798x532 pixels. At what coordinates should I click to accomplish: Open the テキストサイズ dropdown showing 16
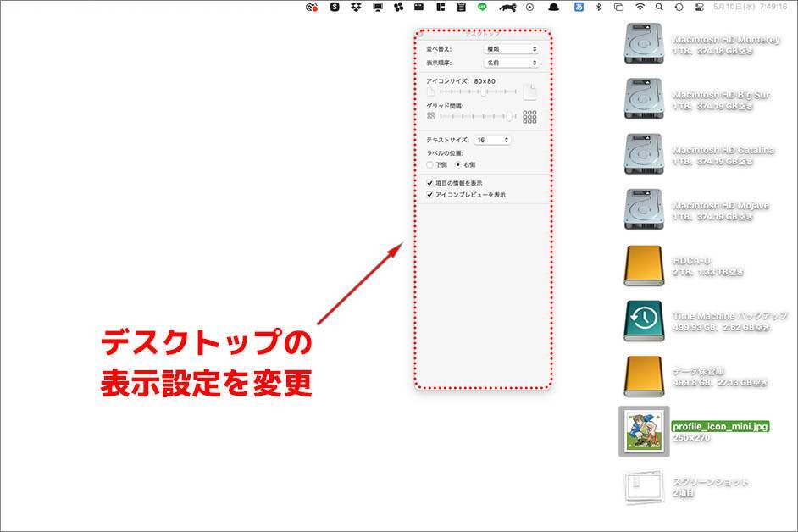(492, 140)
